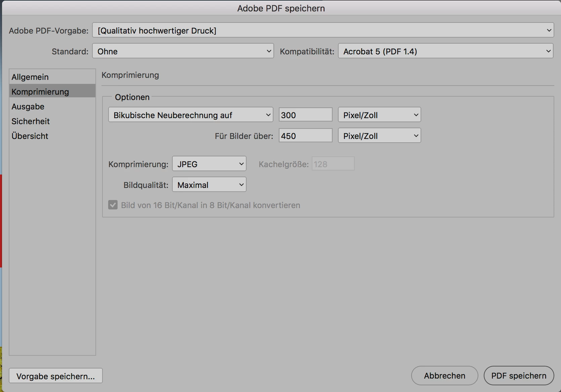Select the Sicherheit section
The image size is (561, 392).
[x=52, y=121]
